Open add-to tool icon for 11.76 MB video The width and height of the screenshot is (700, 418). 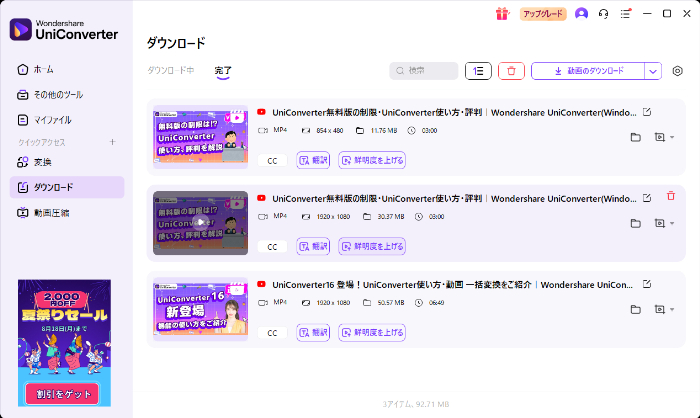click(659, 137)
